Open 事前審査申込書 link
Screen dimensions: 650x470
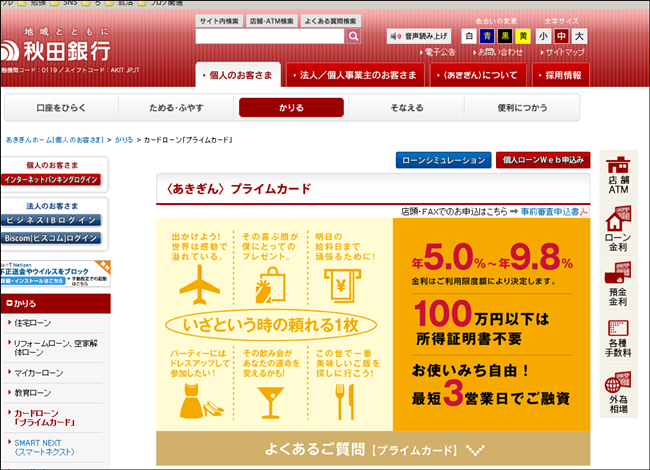pyautogui.click(x=550, y=212)
